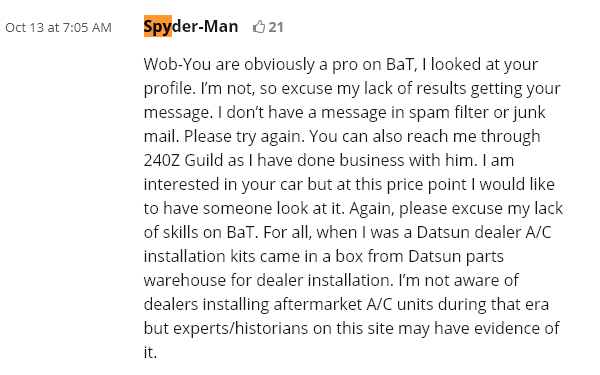Click "Please try again" sentence
Viewport: 600px width, 375px height.
pyautogui.click(x=244, y=137)
